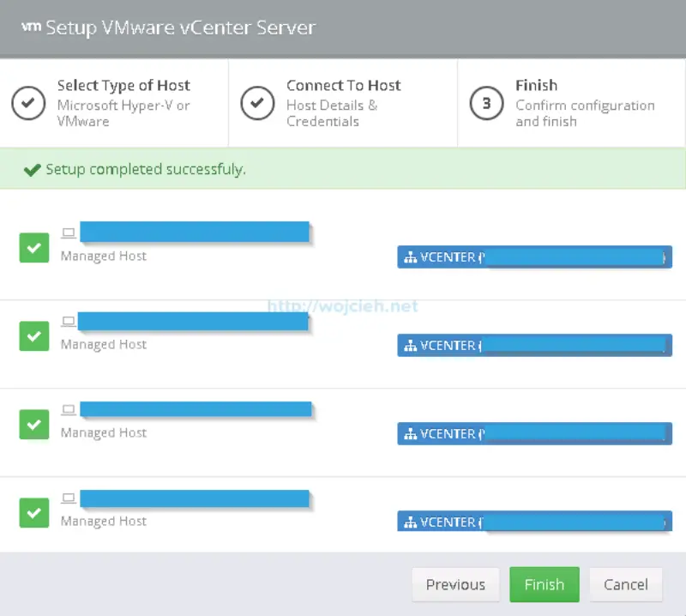The width and height of the screenshot is (686, 616).
Task: Click the hostname field of the first Managed Host
Action: tap(193, 232)
